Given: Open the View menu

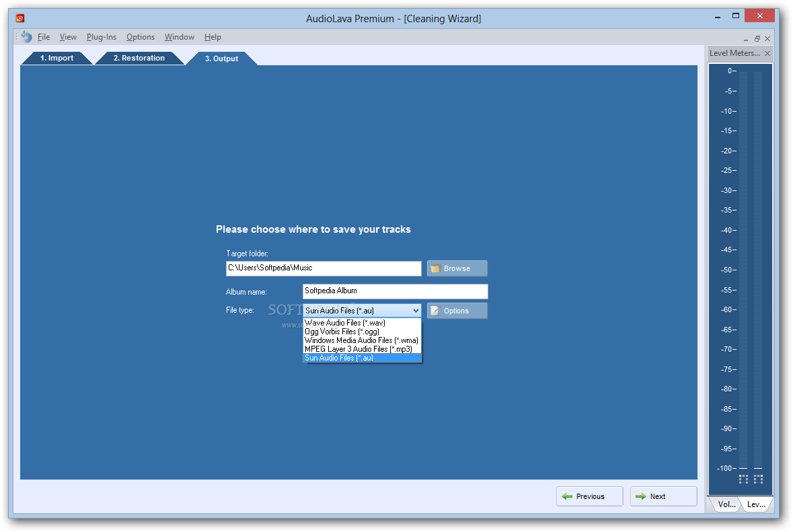Looking at the screenshot, I should 69,37.
